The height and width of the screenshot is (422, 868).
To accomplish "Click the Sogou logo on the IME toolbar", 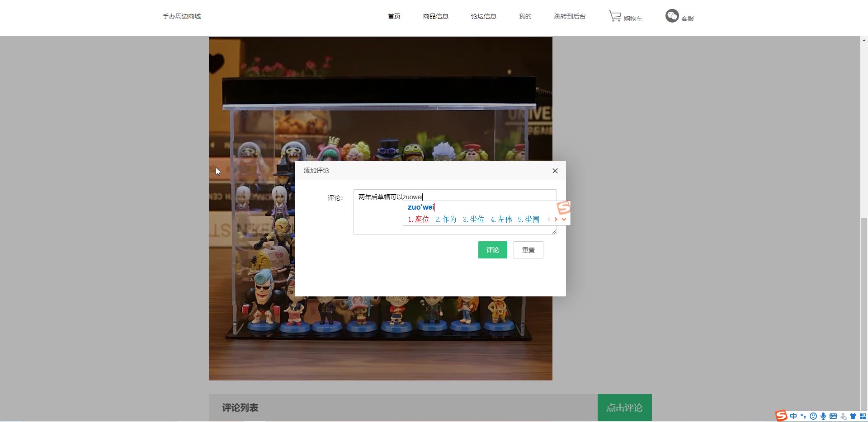I will (781, 416).
